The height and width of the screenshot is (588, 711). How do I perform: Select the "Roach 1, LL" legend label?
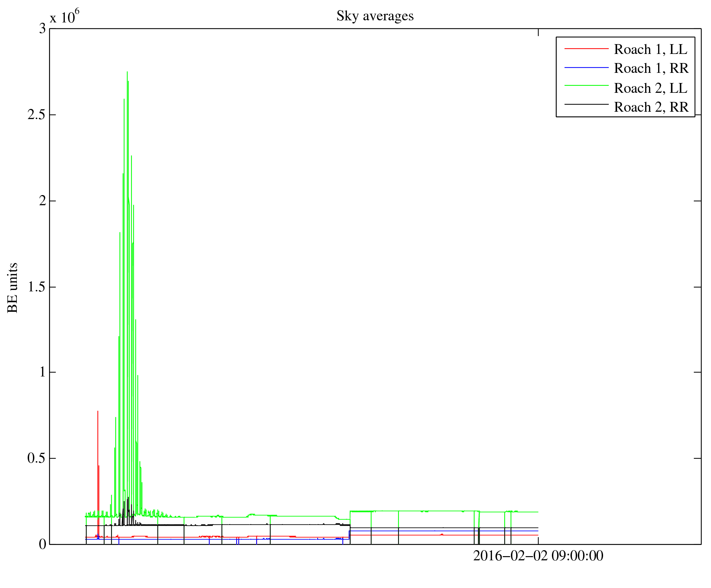point(650,49)
